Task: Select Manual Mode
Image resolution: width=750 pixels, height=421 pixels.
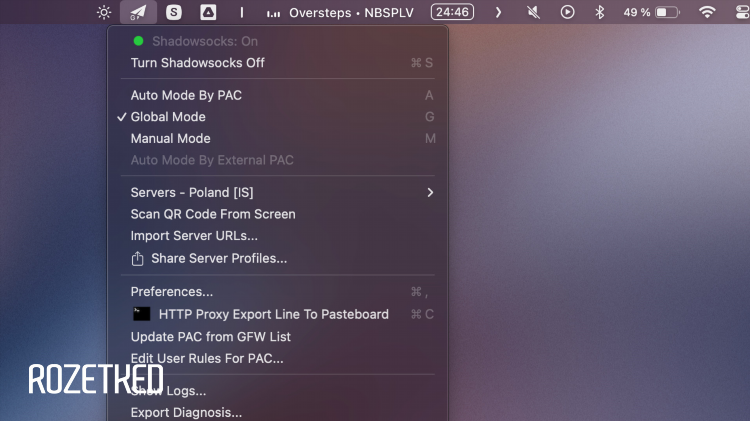Action: 278,138
